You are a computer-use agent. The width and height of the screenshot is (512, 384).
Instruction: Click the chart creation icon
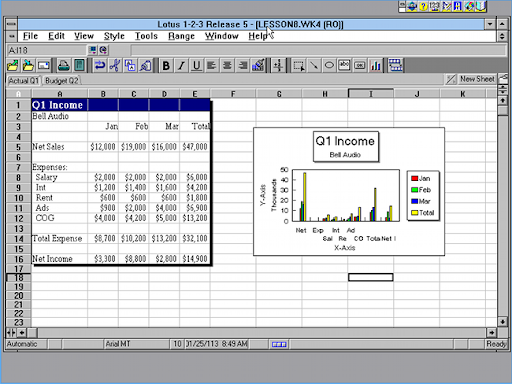(x=375, y=65)
